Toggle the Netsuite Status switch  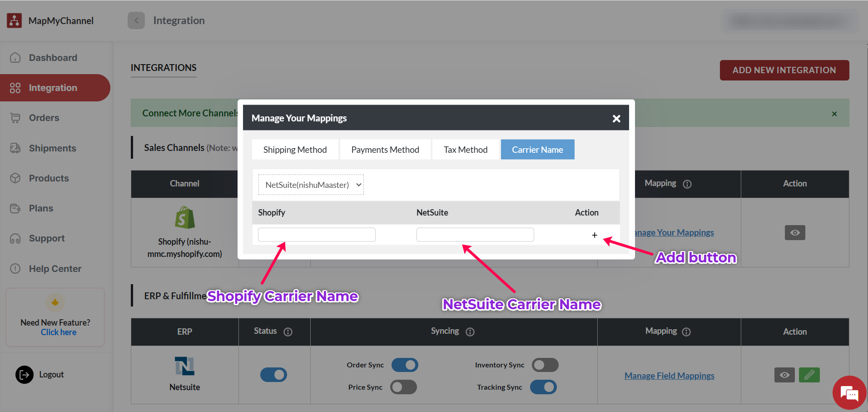273,375
